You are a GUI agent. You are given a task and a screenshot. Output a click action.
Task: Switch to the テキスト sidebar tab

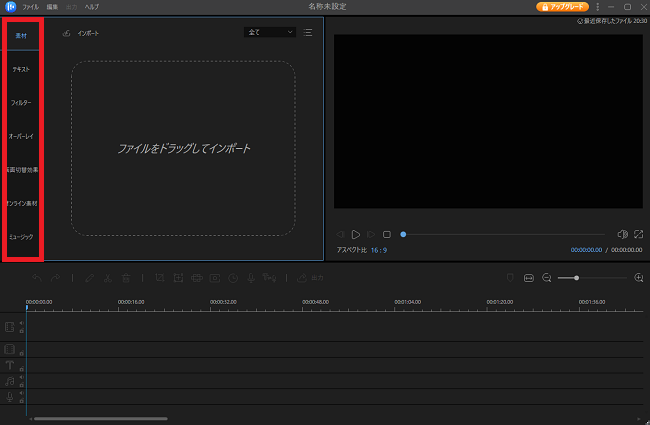coord(21,69)
